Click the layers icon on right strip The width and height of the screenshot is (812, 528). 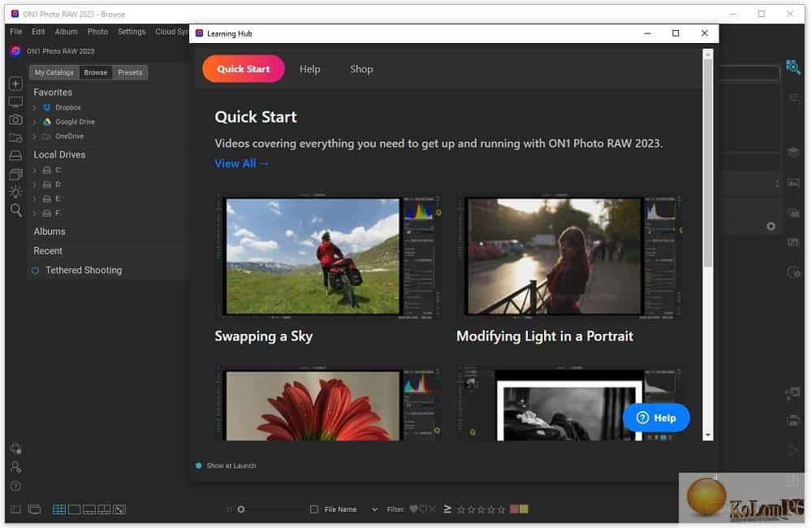793,152
